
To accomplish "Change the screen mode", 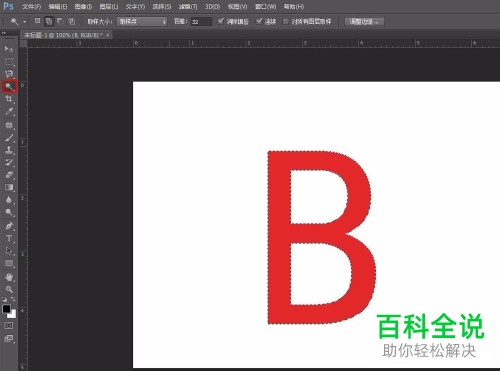I will (9, 339).
